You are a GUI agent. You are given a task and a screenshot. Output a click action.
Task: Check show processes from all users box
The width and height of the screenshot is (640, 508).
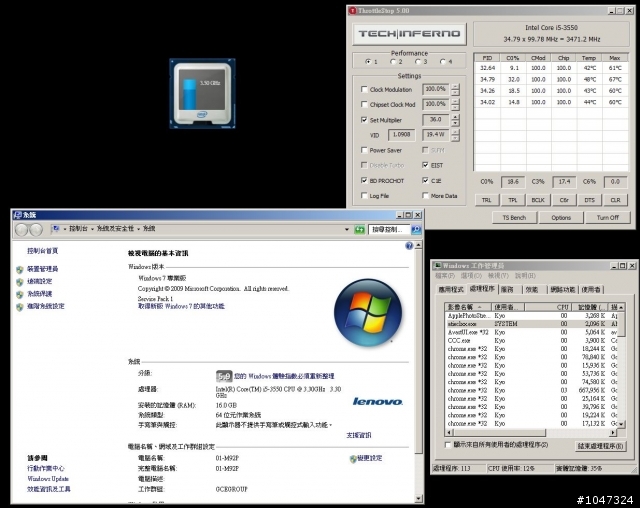(448, 445)
